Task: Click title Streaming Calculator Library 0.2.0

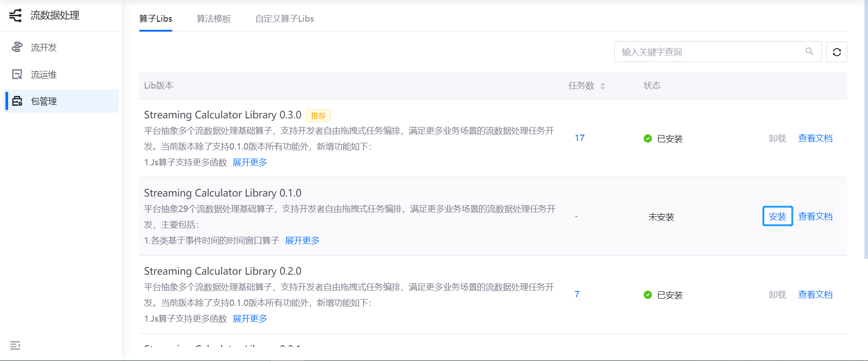Action: click(222, 271)
